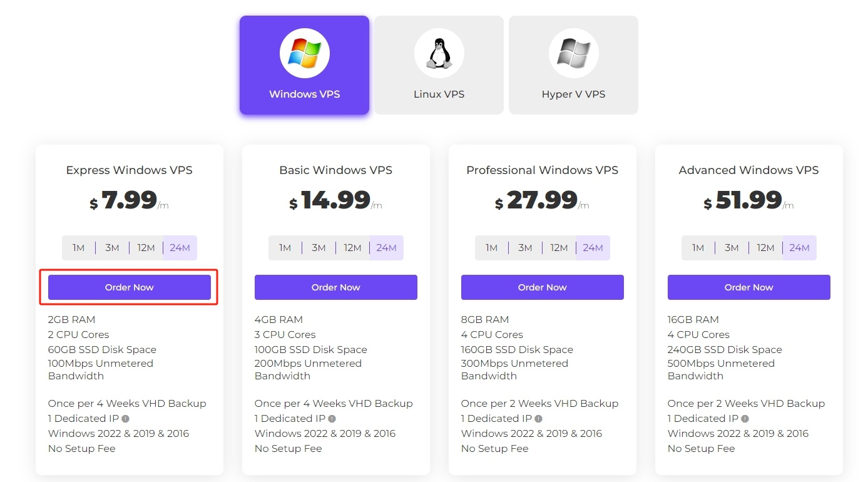
Task: Select 3M billing for Basic Windows VPS
Action: 319,248
